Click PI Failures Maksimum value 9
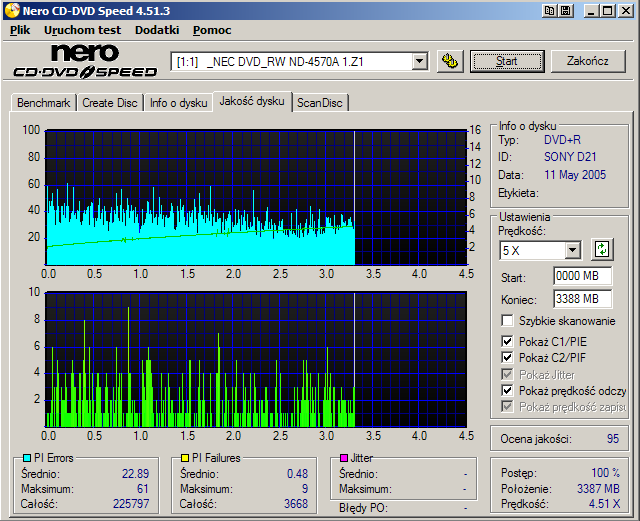The width and height of the screenshot is (640, 521). pyautogui.click(x=305, y=489)
